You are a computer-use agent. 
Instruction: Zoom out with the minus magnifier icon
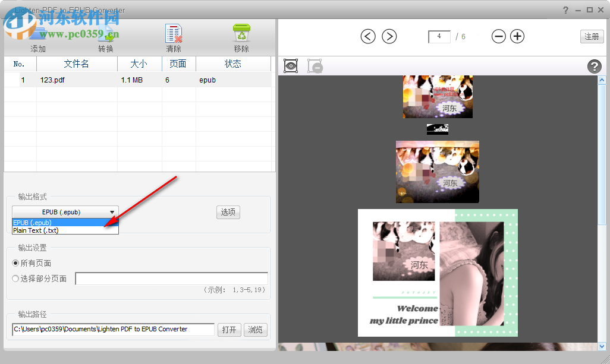pyautogui.click(x=499, y=36)
